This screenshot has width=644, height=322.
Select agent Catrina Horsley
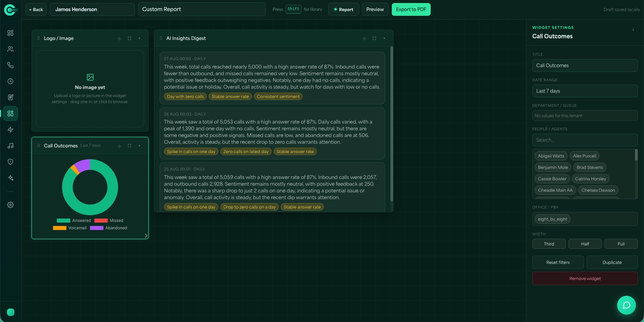(590, 179)
